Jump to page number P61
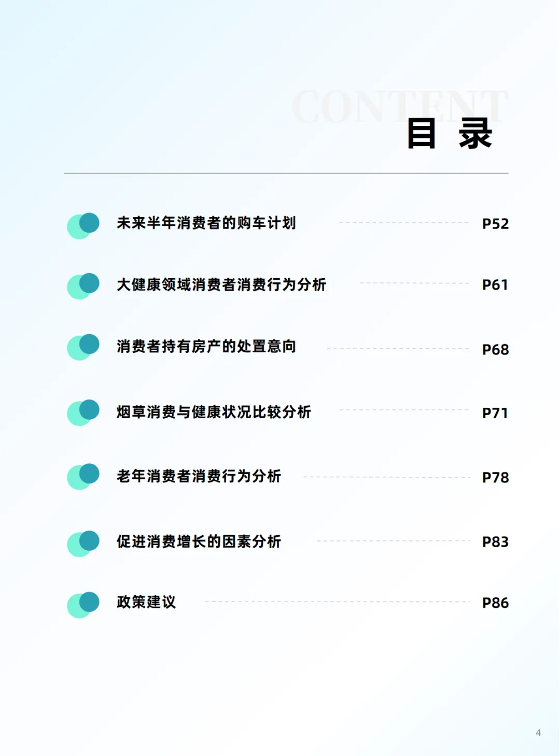 coord(495,285)
